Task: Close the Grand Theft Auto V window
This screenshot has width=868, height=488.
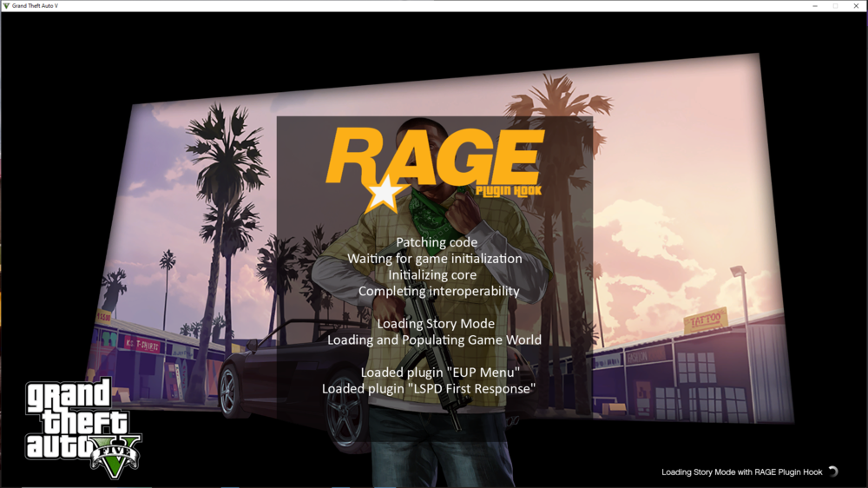Action: coord(856,5)
